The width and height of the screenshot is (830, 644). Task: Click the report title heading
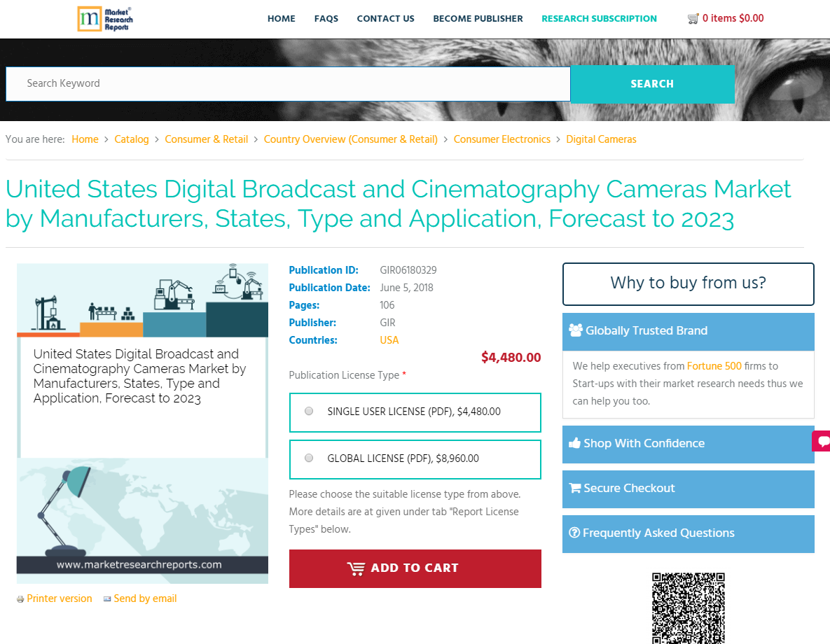pyautogui.click(x=398, y=204)
